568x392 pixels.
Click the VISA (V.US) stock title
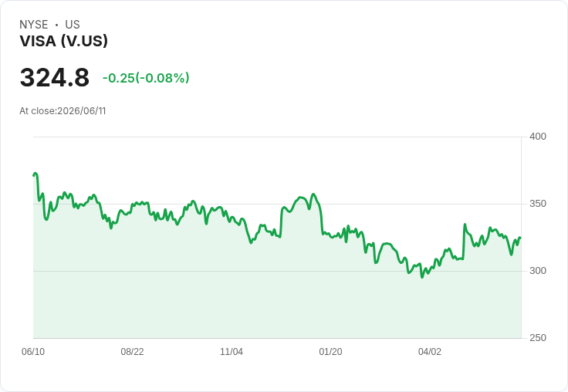[64, 41]
